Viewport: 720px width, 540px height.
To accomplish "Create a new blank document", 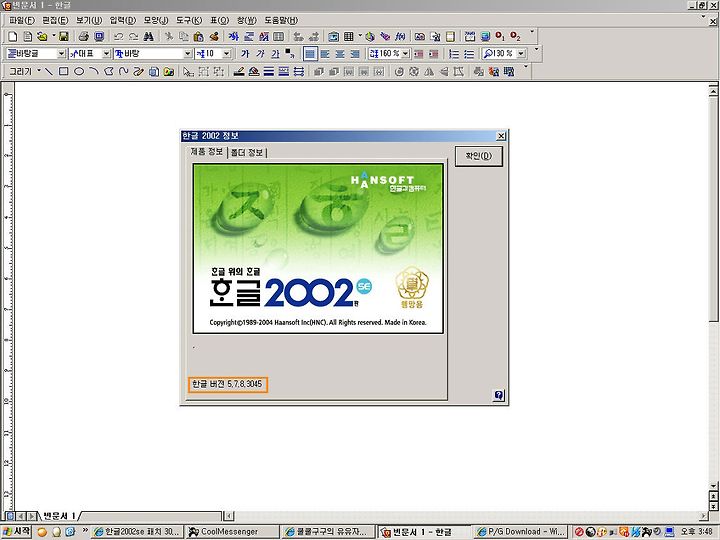I will 13,36.
